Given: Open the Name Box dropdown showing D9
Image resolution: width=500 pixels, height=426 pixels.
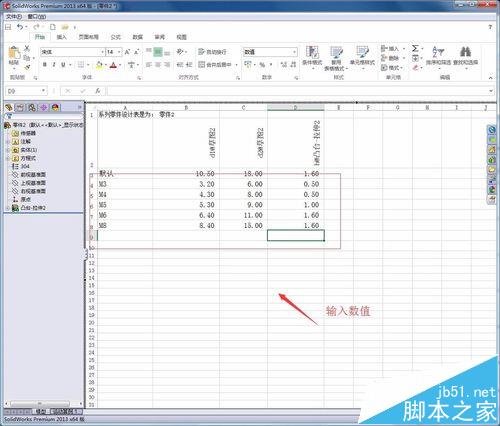Looking at the screenshot, I should (x=43, y=91).
